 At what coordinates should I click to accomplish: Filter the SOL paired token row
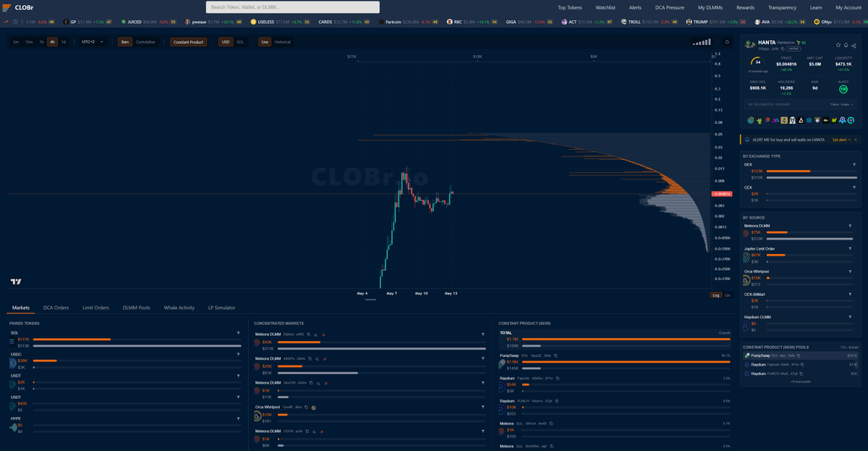238,333
